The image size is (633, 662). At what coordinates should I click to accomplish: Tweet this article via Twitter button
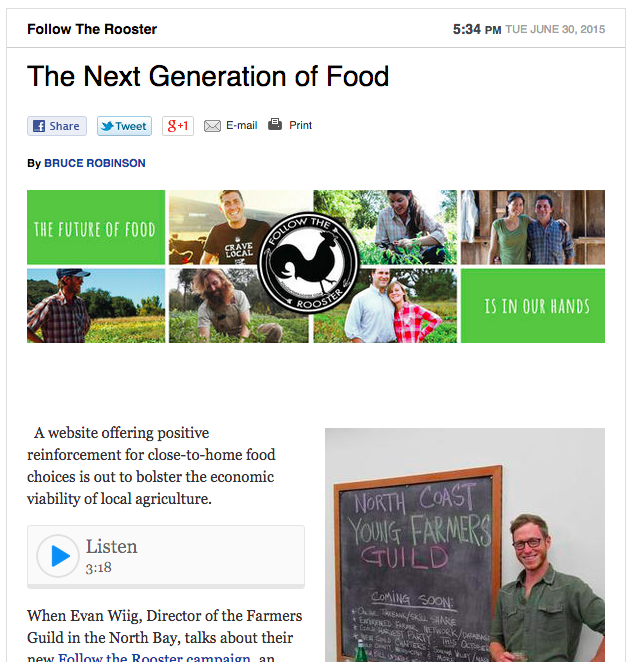(x=124, y=126)
